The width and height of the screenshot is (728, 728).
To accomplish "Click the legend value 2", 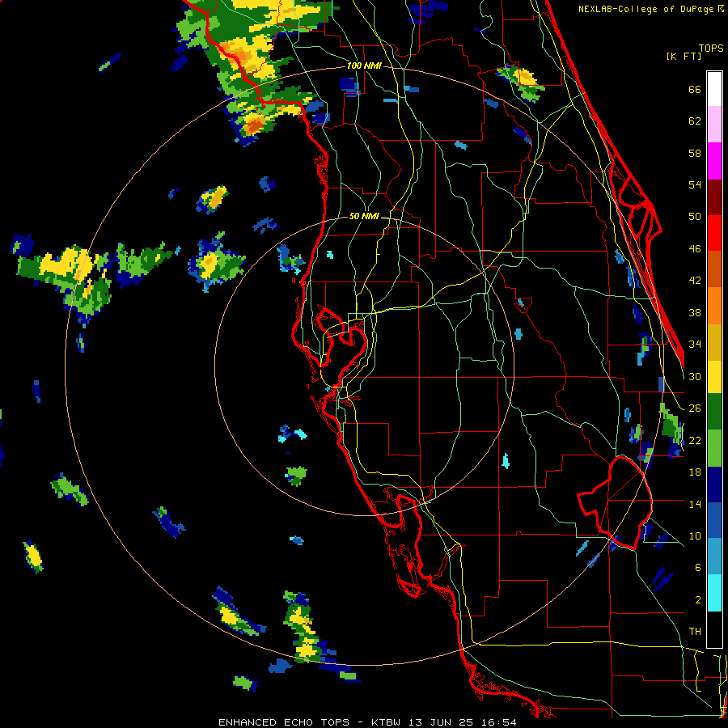I will coord(698,599).
